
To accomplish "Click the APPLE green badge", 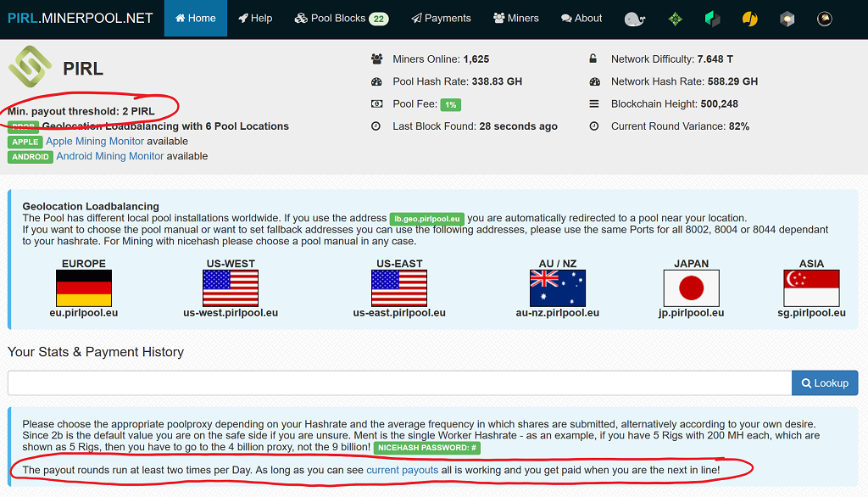I will pos(25,142).
